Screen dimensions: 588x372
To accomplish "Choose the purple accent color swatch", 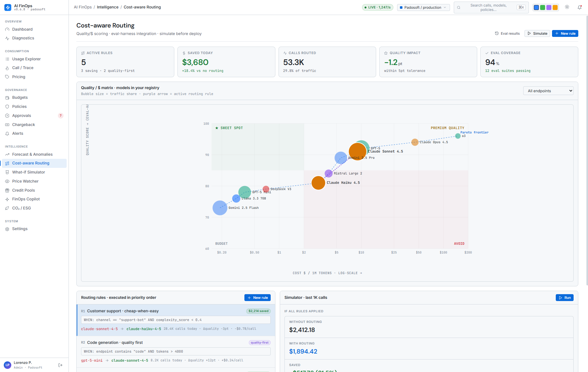I will (549, 8).
